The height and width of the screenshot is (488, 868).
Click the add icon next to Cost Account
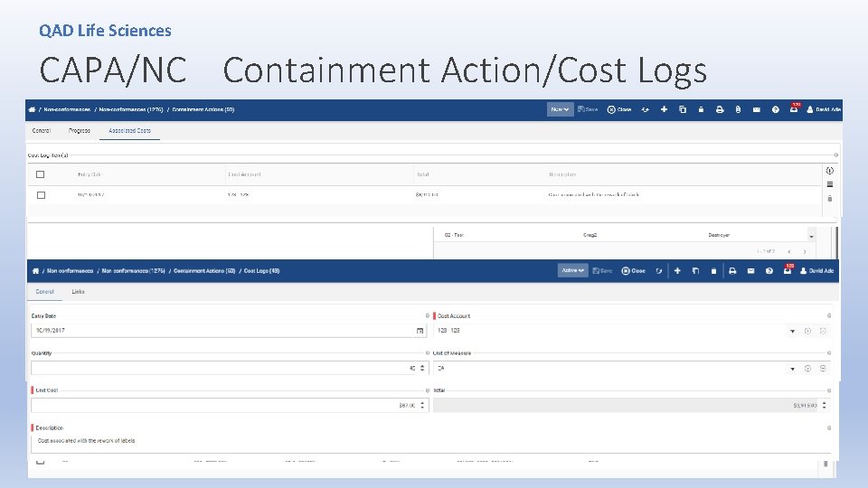pos(807,331)
